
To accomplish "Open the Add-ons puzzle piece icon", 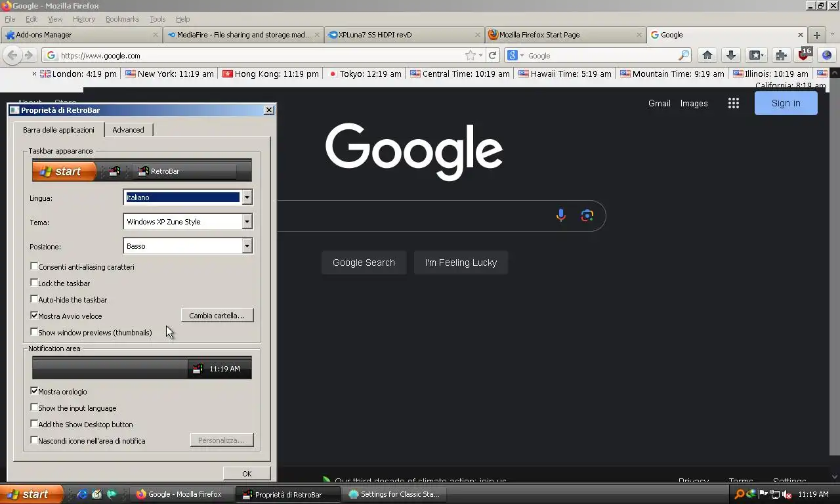I will pos(781,56).
